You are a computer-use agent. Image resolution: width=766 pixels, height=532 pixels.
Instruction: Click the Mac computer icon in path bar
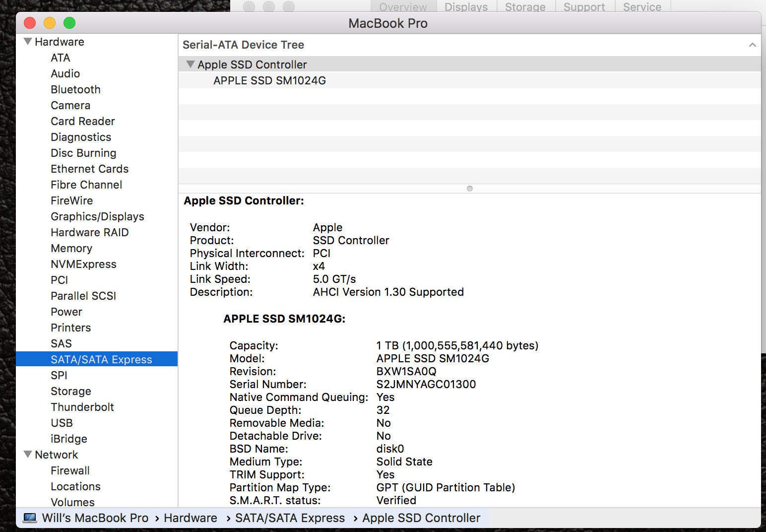click(30, 518)
